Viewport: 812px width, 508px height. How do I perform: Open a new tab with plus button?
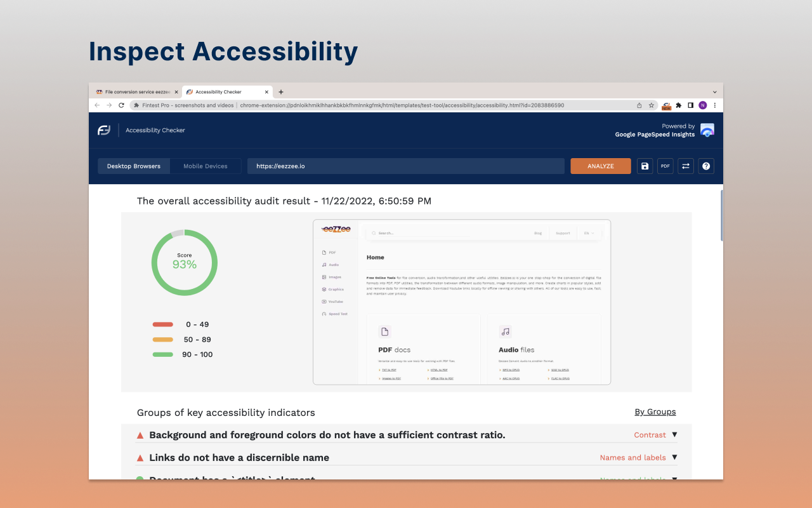281,92
